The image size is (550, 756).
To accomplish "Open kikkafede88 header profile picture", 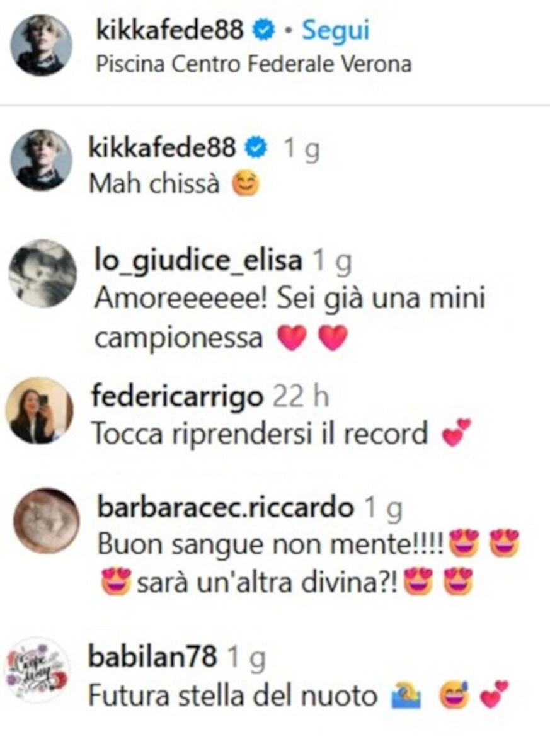I will [41, 45].
